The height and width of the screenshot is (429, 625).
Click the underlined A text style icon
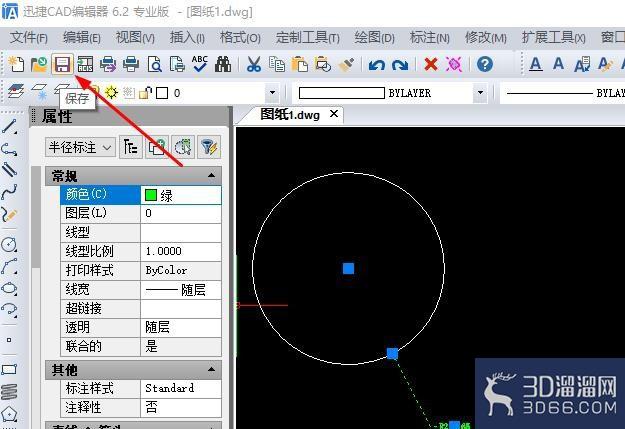[535, 64]
